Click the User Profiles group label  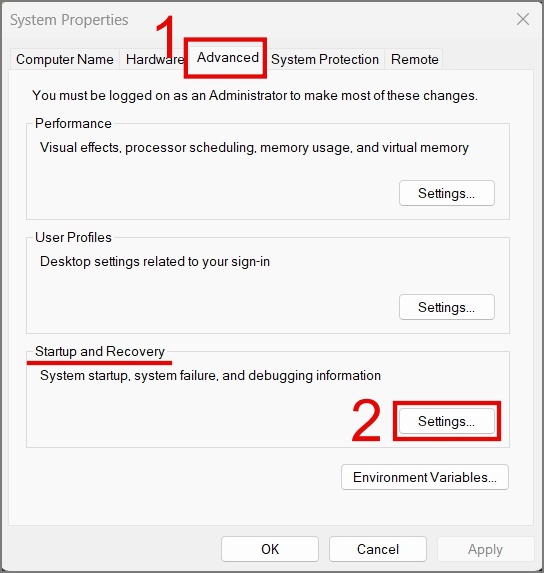pos(73,238)
